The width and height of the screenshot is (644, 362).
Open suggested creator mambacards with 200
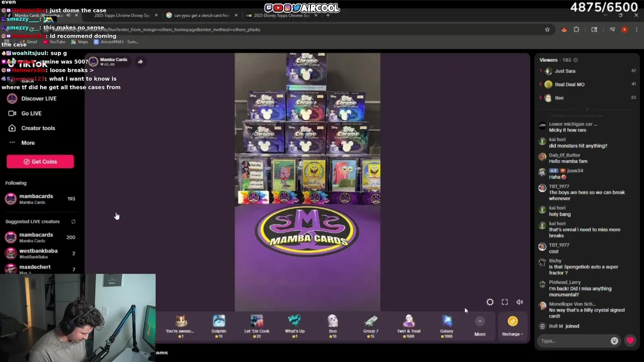pyautogui.click(x=40, y=237)
